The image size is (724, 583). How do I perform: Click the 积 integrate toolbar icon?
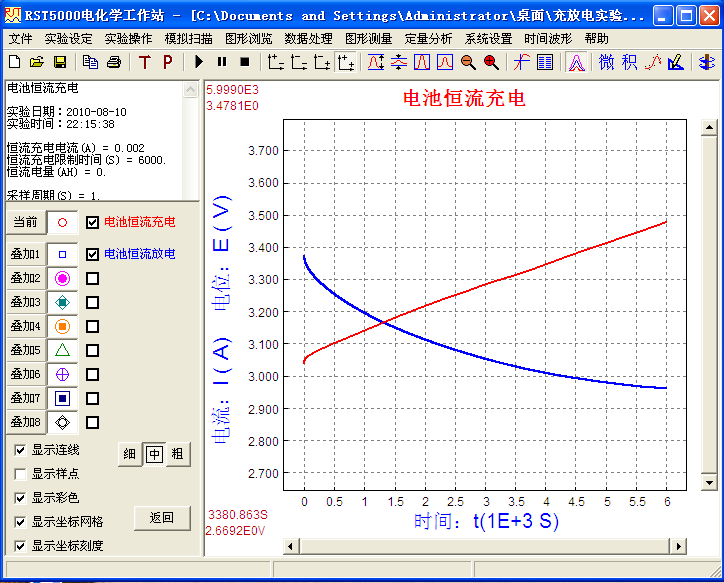pyautogui.click(x=629, y=62)
